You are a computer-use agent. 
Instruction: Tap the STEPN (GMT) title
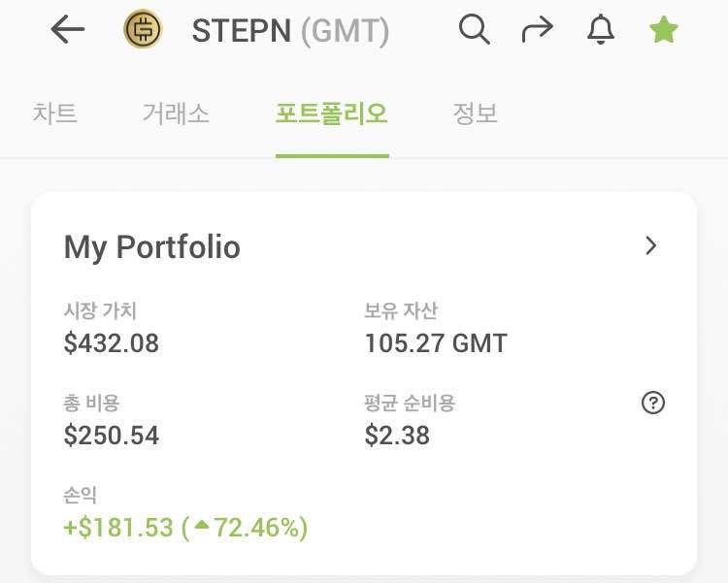290,31
